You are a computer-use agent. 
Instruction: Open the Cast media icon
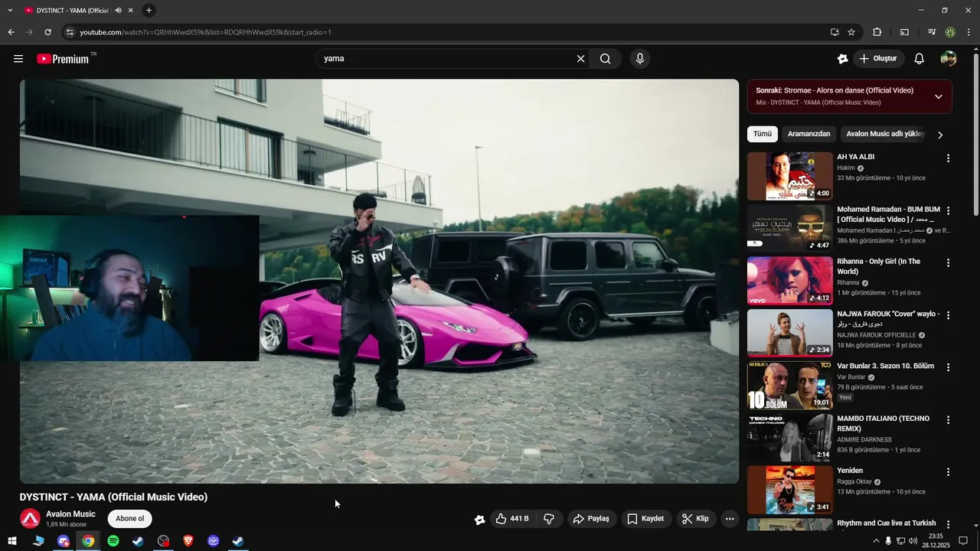pyautogui.click(x=904, y=32)
